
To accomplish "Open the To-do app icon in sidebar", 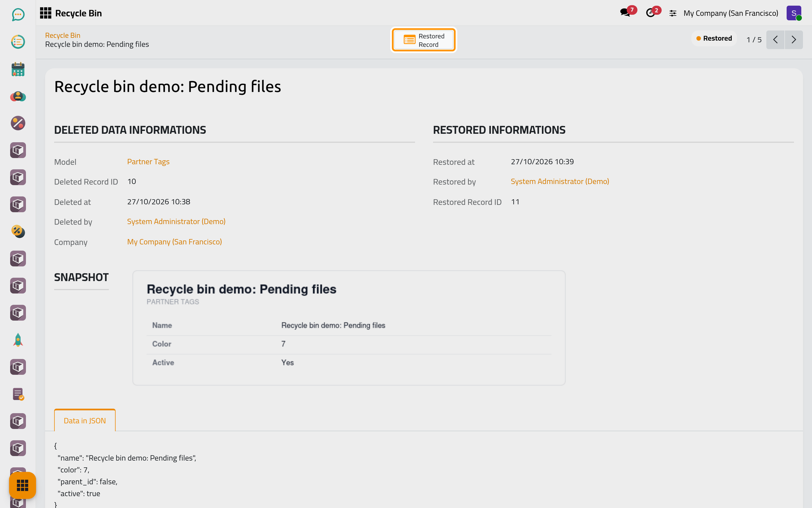I will [18, 42].
